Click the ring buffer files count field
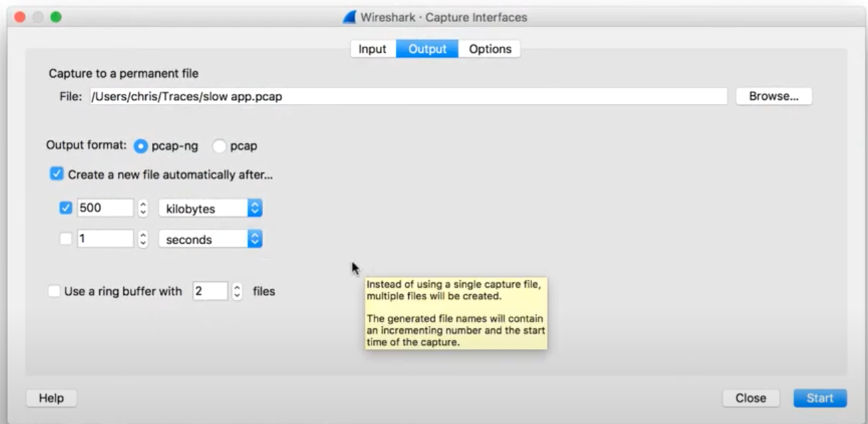Image resolution: width=868 pixels, height=424 pixels. pos(210,291)
